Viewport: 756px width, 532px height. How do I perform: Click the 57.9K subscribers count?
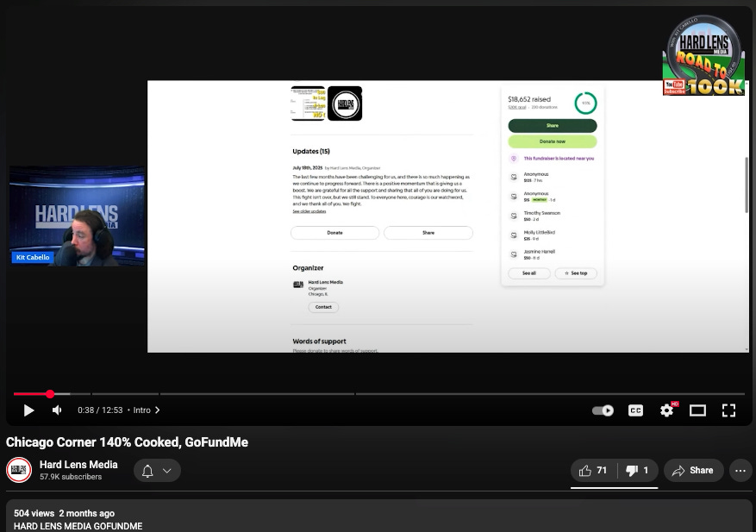71,477
